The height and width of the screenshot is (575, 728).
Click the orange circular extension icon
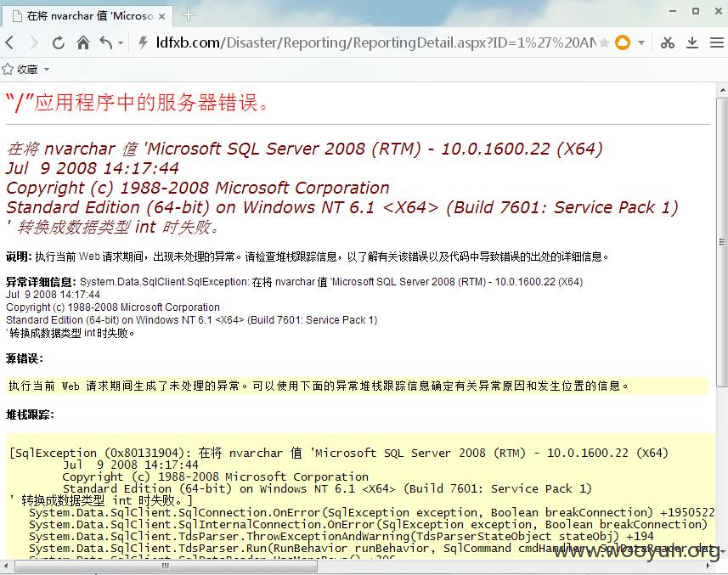[623, 42]
